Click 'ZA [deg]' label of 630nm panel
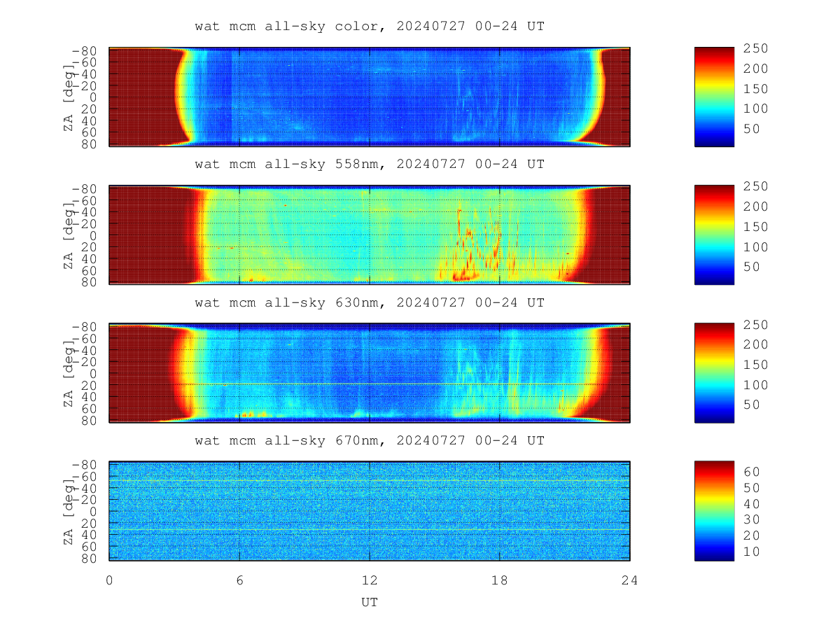Viewport: 840px width, 630px height. (68, 374)
